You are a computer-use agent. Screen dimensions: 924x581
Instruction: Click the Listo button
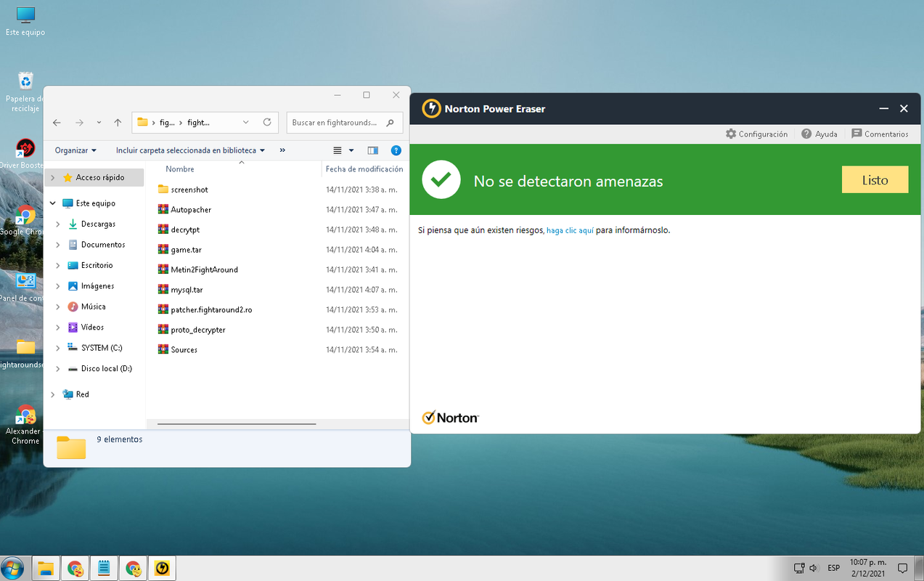click(x=875, y=180)
